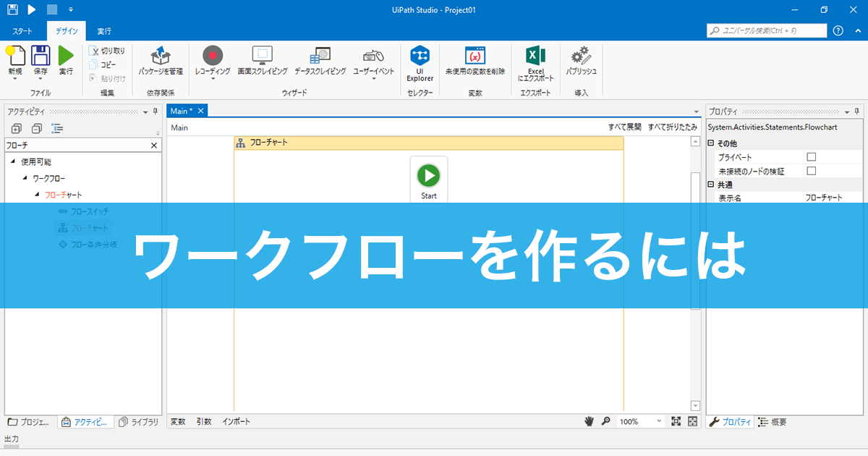Collapse the ワークフロー tree node
Screen dimensions: 868x456
tap(25, 178)
